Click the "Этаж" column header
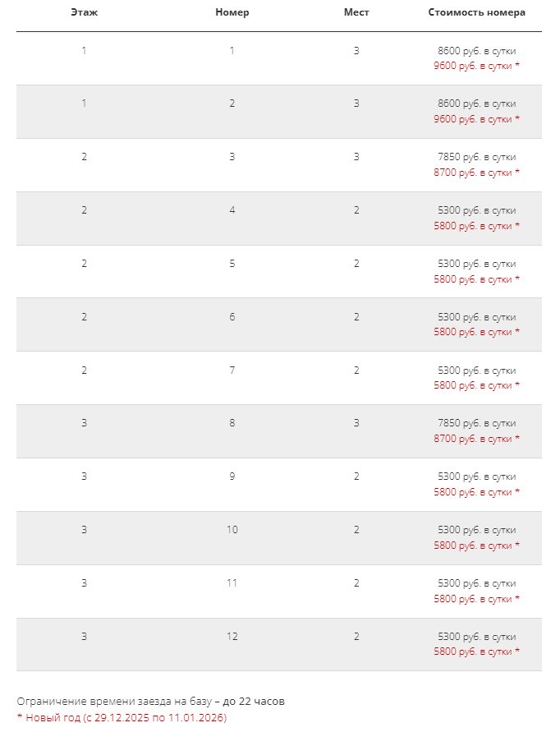Screen dimensions: 560x732 click(84, 12)
